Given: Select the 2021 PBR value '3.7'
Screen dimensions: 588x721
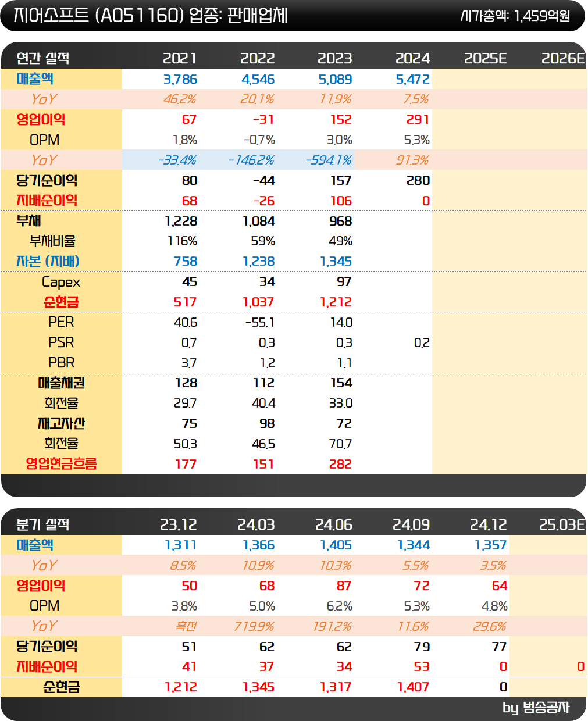Looking at the screenshot, I should click(189, 363).
